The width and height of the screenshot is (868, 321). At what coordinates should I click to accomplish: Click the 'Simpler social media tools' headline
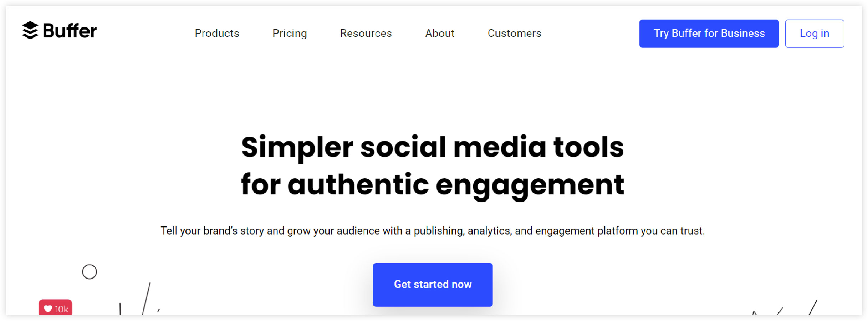433,147
